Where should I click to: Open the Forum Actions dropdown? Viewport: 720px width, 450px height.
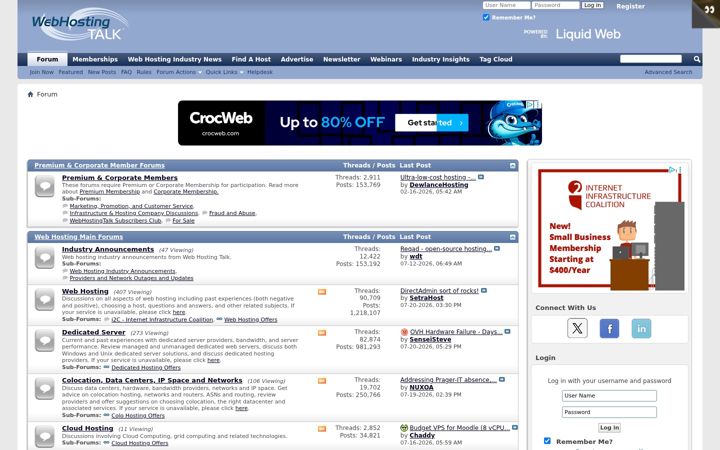point(178,72)
